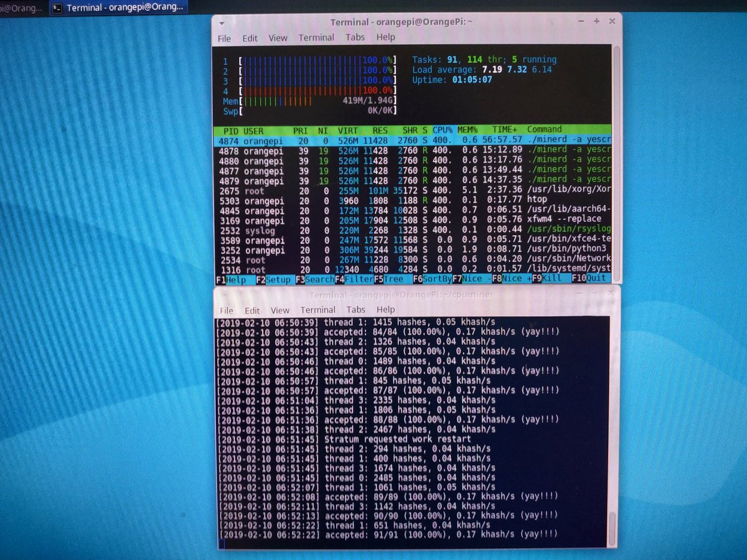Screen dimensions: 747x560
Task: Sort by the USER column header
Action: 253,131
